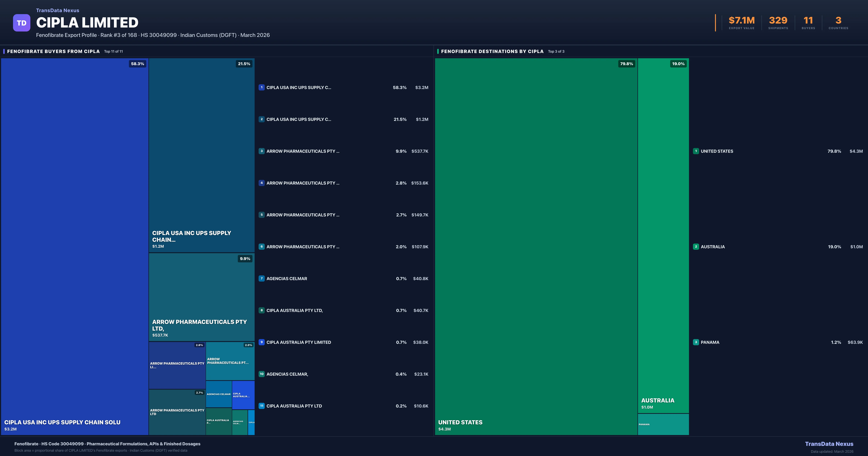
Task: Click the Fenofibrate Destinations By Cipla header
Action: 492,51
